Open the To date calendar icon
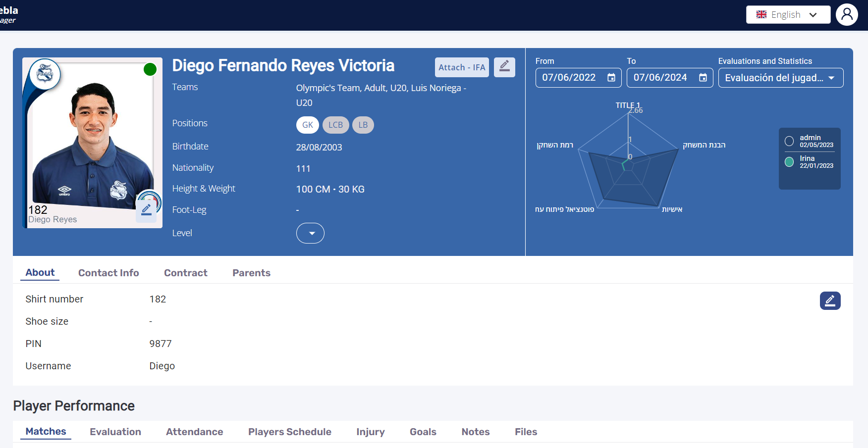Viewport: 868px width, 448px height. click(703, 78)
